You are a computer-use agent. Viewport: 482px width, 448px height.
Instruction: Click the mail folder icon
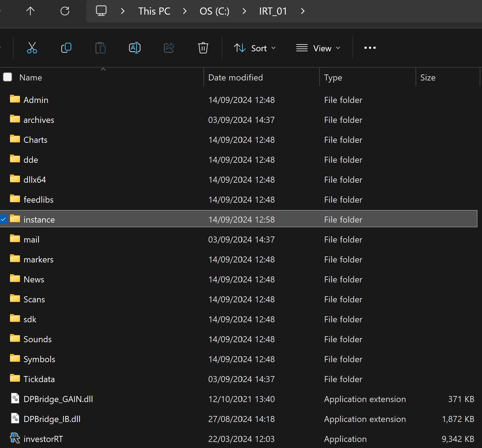[15, 239]
